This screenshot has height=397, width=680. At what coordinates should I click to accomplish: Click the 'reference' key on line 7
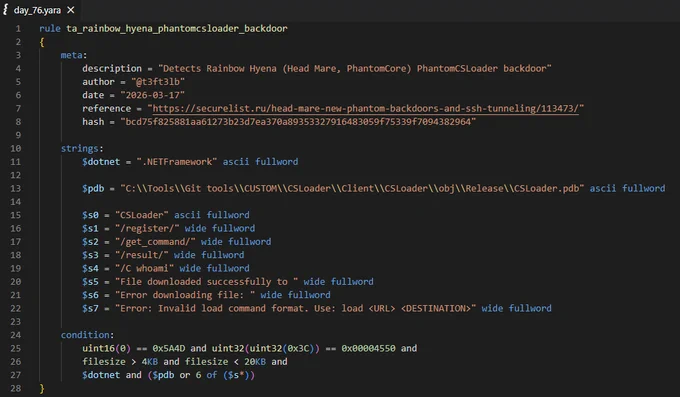pos(106,108)
